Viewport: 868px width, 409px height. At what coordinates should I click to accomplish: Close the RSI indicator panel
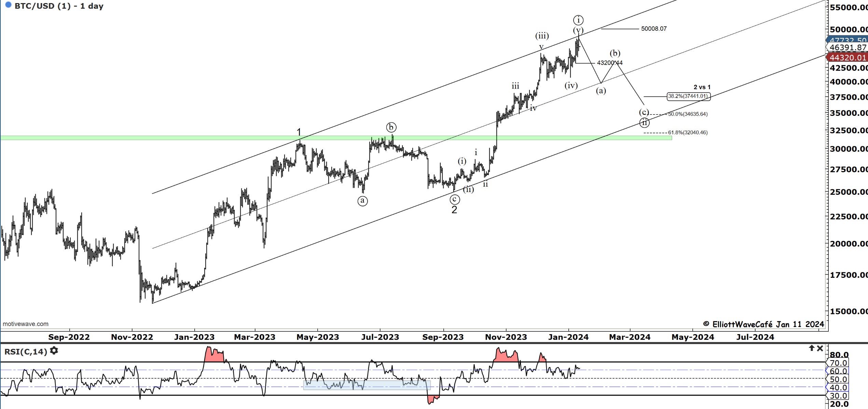(x=820, y=349)
